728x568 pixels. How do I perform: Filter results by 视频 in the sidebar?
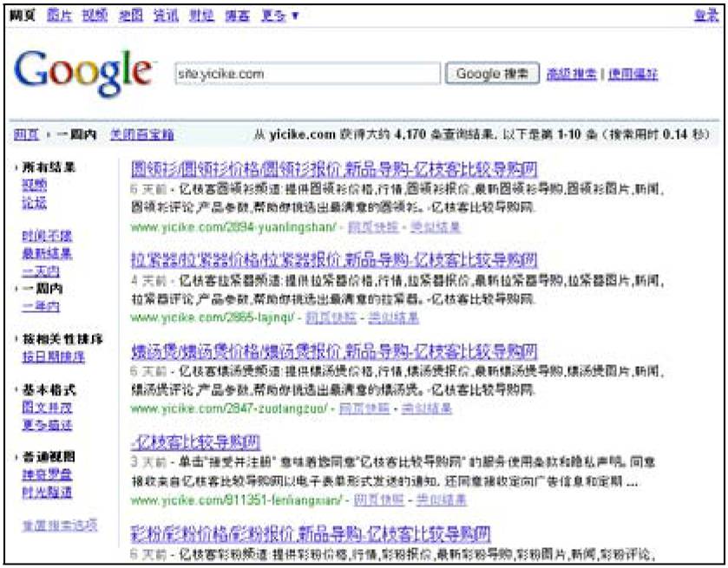tap(35, 186)
